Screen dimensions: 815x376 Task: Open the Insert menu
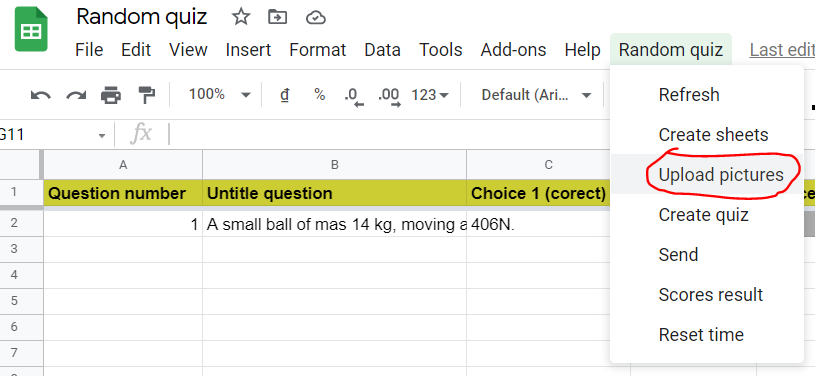[248, 50]
